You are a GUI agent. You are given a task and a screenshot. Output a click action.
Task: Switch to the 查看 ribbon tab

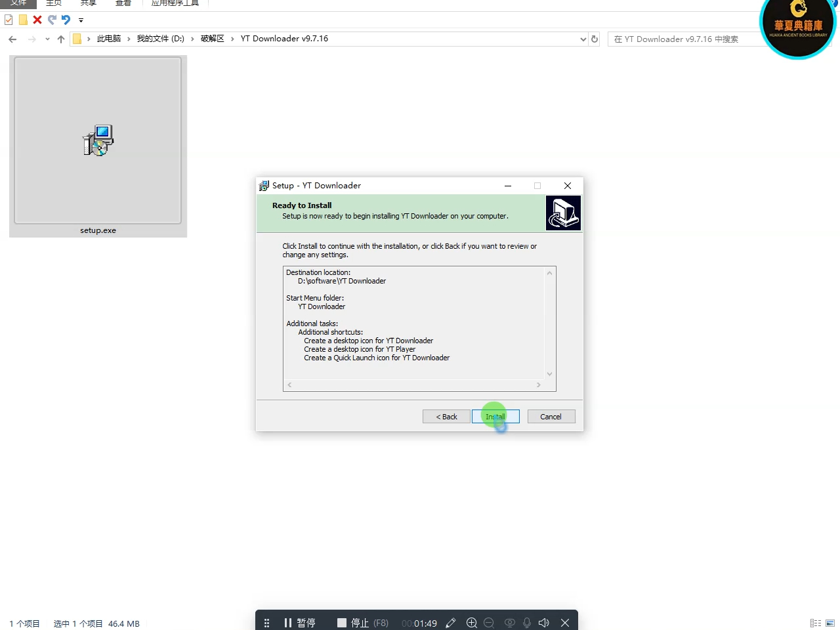[x=123, y=3]
